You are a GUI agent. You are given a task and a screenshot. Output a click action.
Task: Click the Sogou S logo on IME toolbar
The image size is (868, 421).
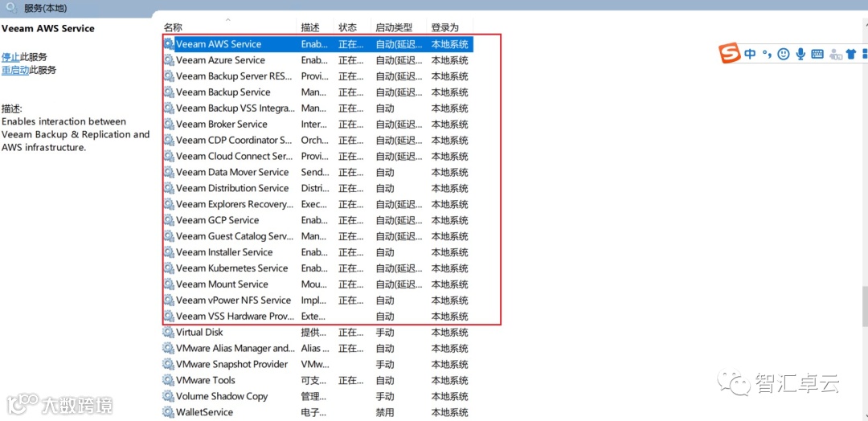(x=730, y=54)
